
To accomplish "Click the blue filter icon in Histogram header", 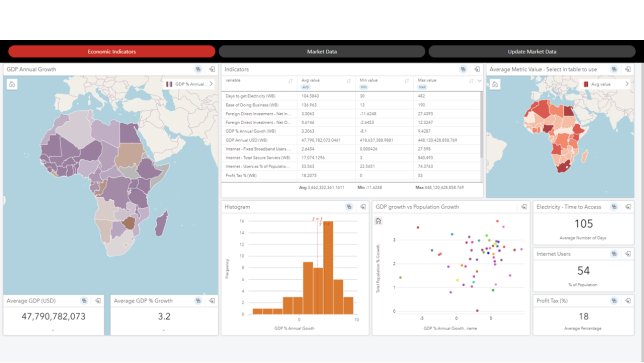I will [x=349, y=207].
